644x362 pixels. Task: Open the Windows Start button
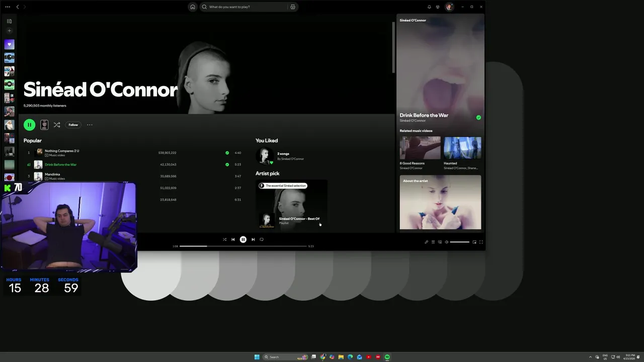[257, 357]
